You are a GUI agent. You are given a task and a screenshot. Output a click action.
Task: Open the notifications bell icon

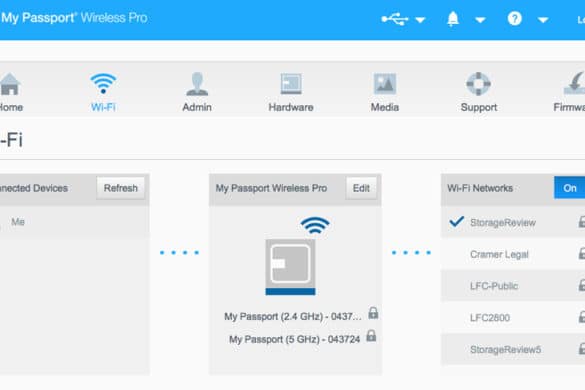coord(453,19)
